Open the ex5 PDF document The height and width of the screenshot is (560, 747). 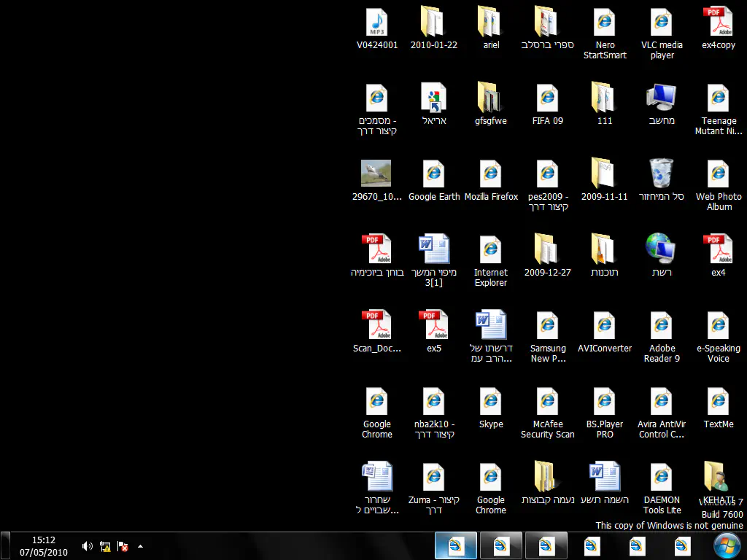(434, 326)
